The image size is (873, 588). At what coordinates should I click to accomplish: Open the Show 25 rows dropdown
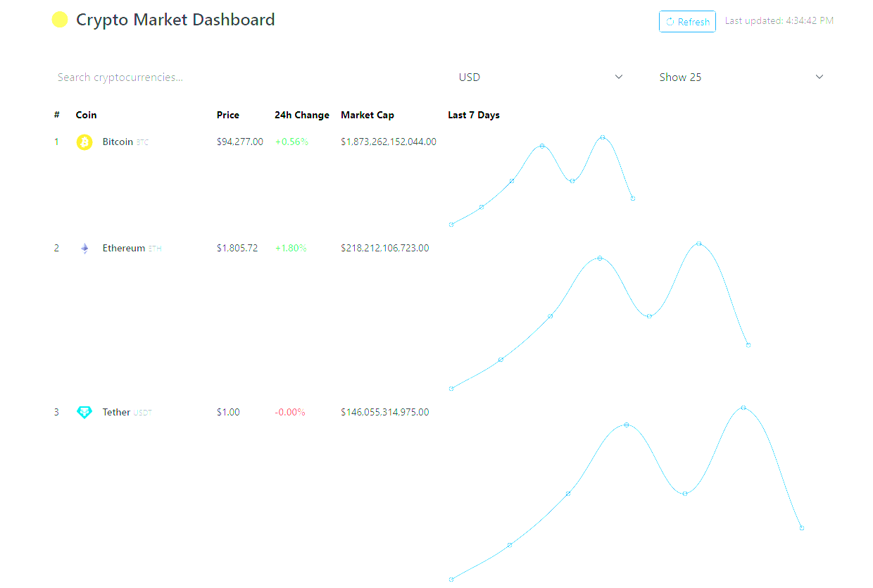coord(739,77)
